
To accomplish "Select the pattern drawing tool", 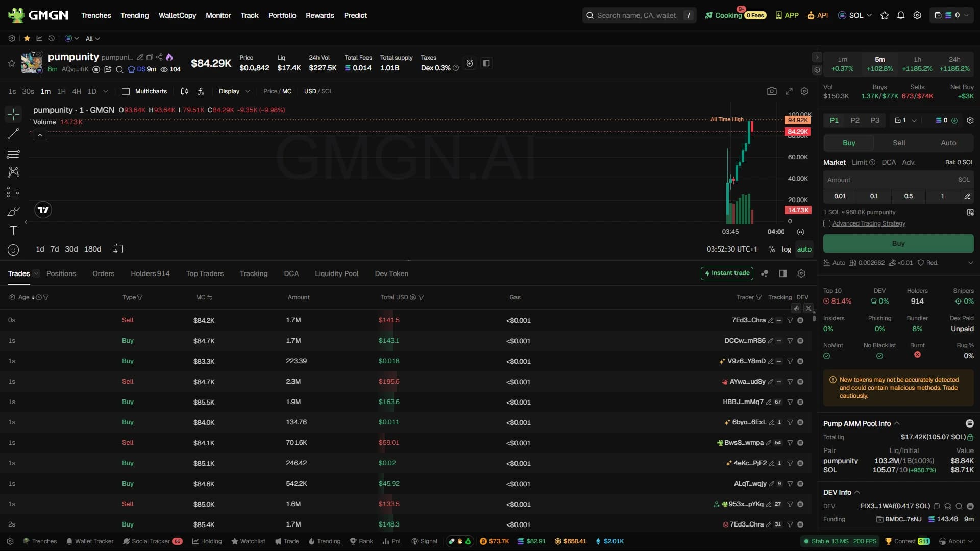I will [x=13, y=172].
